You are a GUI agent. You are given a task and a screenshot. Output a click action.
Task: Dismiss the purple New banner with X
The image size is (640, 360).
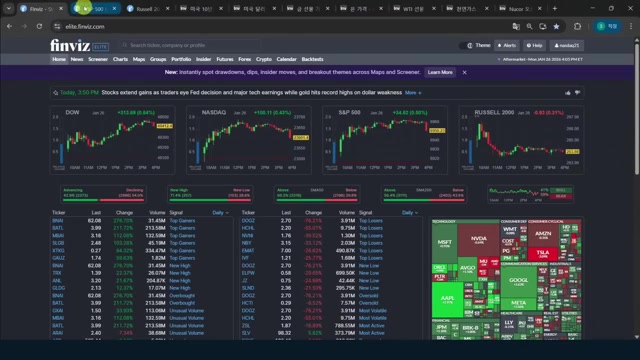(464, 72)
